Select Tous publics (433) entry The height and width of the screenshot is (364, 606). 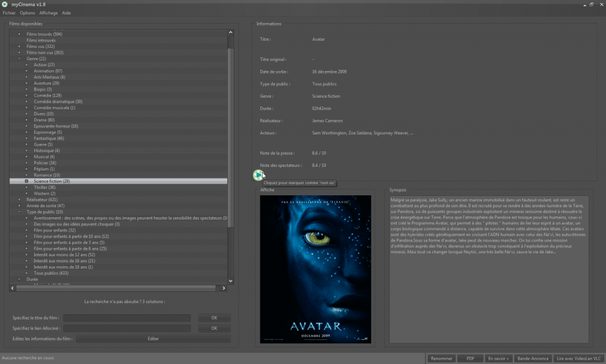pos(51,273)
